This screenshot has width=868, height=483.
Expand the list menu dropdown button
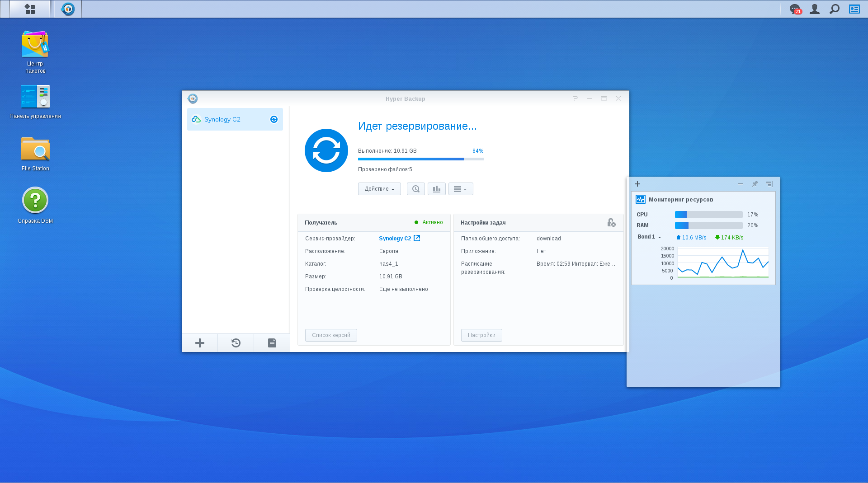click(x=461, y=189)
